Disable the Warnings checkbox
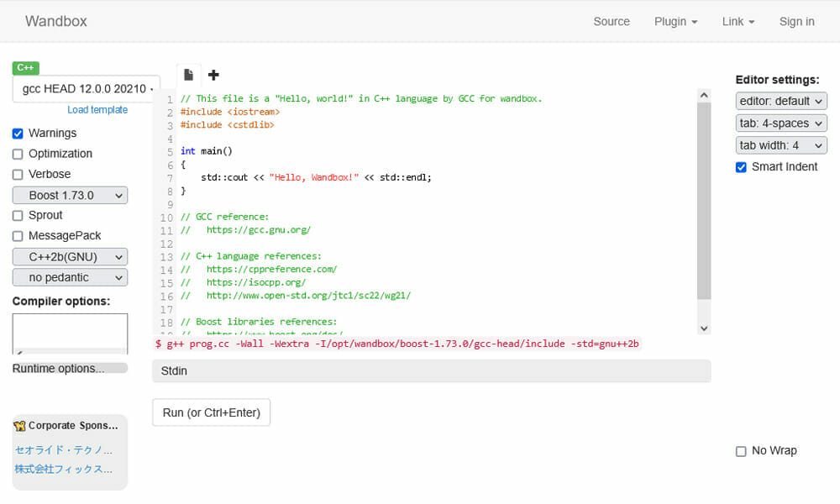The height and width of the screenshot is (504, 840). click(18, 134)
